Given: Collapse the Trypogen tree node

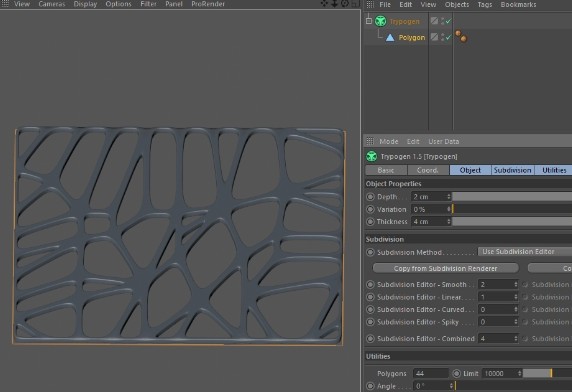Looking at the screenshot, I should click(369, 21).
